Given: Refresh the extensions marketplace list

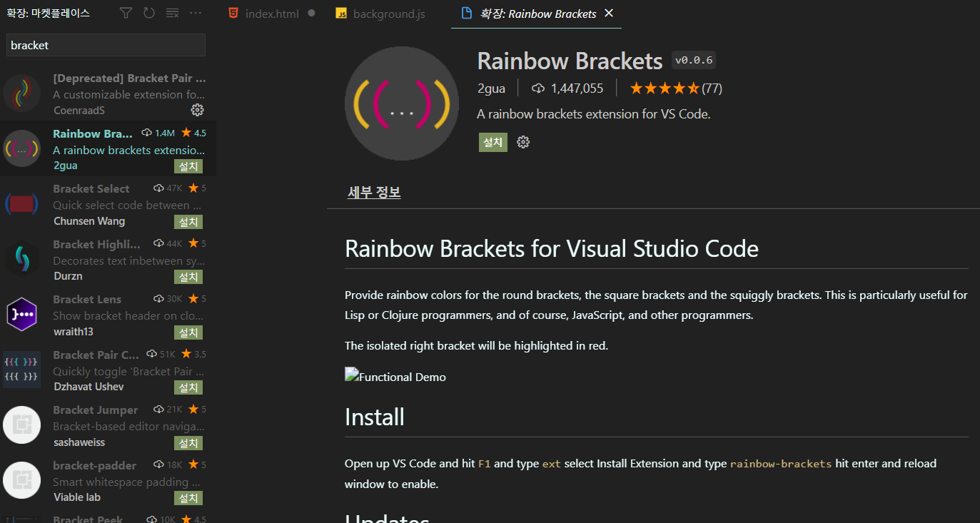Looking at the screenshot, I should coord(148,13).
